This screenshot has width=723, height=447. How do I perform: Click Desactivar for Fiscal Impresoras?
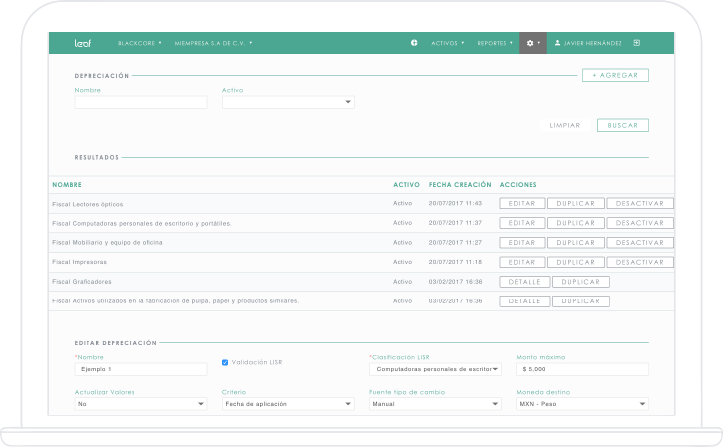[639, 262]
